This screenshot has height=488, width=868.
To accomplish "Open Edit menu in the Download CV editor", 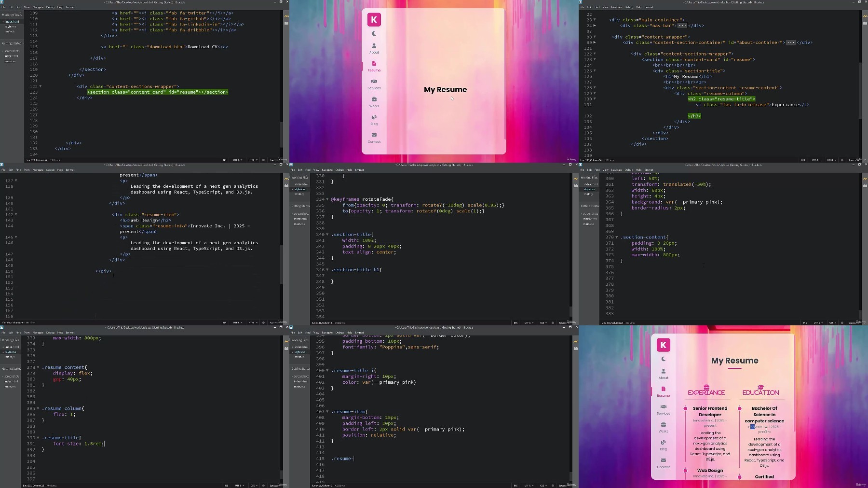I will 11,7.
